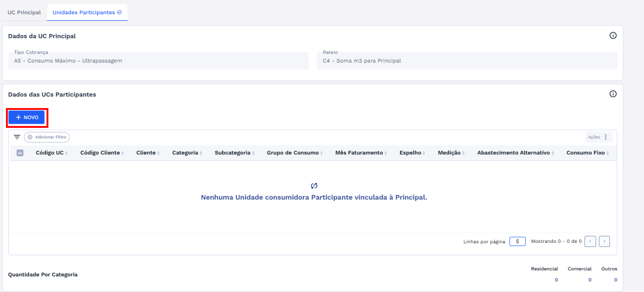Viewport: 644px width, 292px height.
Task: Open the Ações three-dot menu
Action: coord(606,137)
